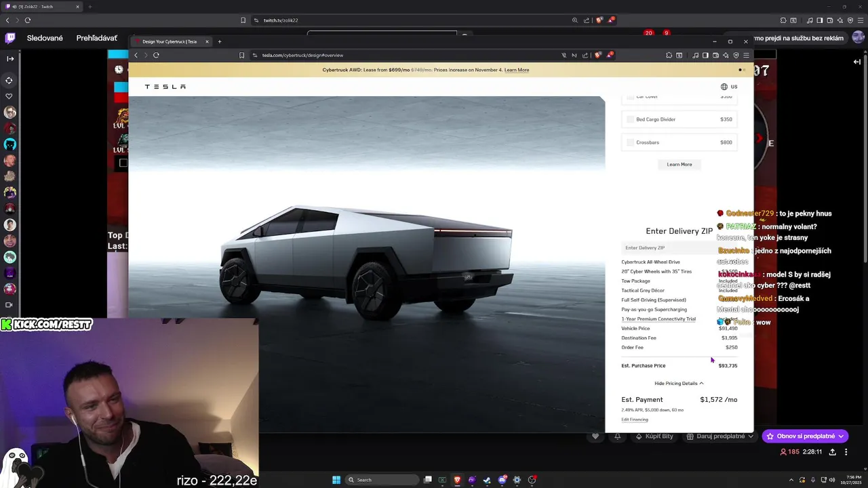
Task: Share page icon in Tesla browser address bar
Action: (x=585, y=55)
